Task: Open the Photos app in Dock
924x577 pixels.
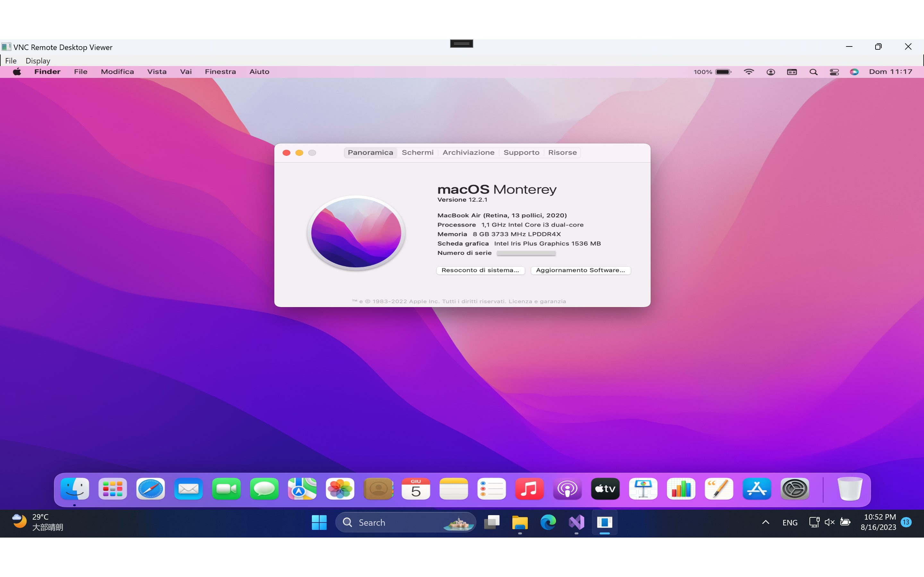Action: click(x=340, y=489)
